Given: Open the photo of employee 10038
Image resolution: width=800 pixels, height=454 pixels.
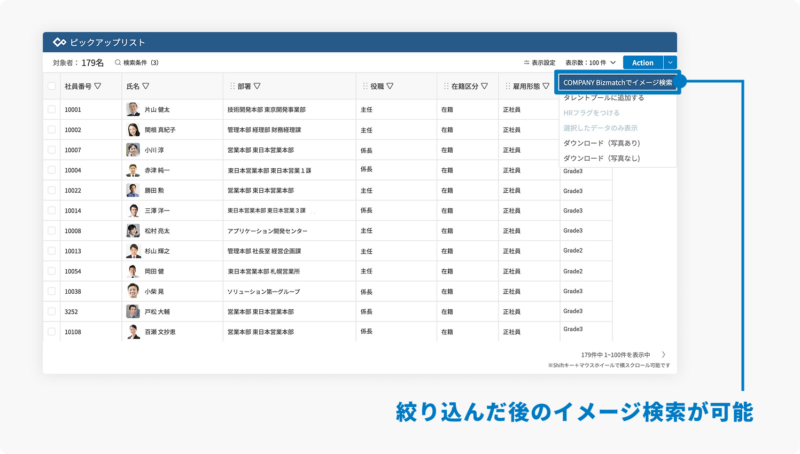Looking at the screenshot, I should pyautogui.click(x=133, y=291).
